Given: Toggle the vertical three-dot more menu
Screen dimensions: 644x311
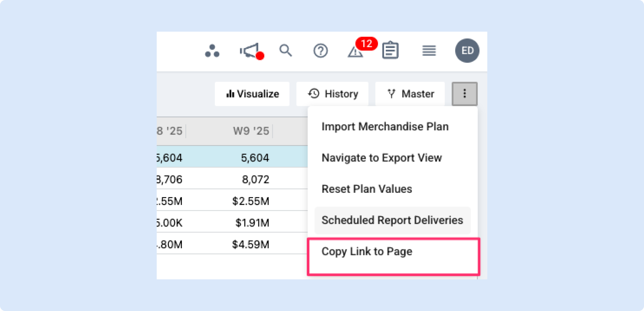Looking at the screenshot, I should pos(464,94).
